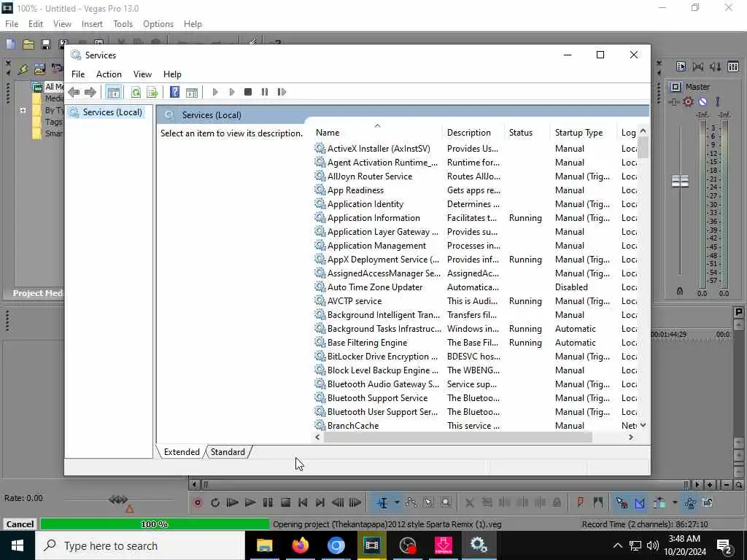Click lightning bolt icon in Vegas Project Media
This screenshot has width=747, height=560.
23,69
